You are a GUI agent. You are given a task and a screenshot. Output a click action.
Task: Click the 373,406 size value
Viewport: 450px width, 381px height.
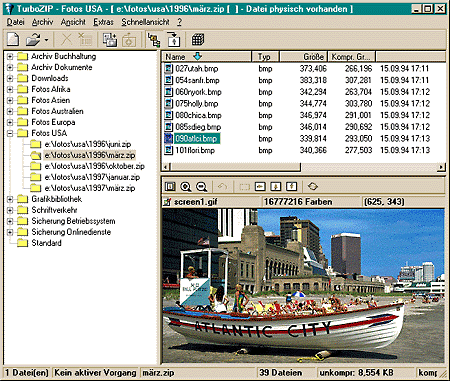click(x=313, y=69)
